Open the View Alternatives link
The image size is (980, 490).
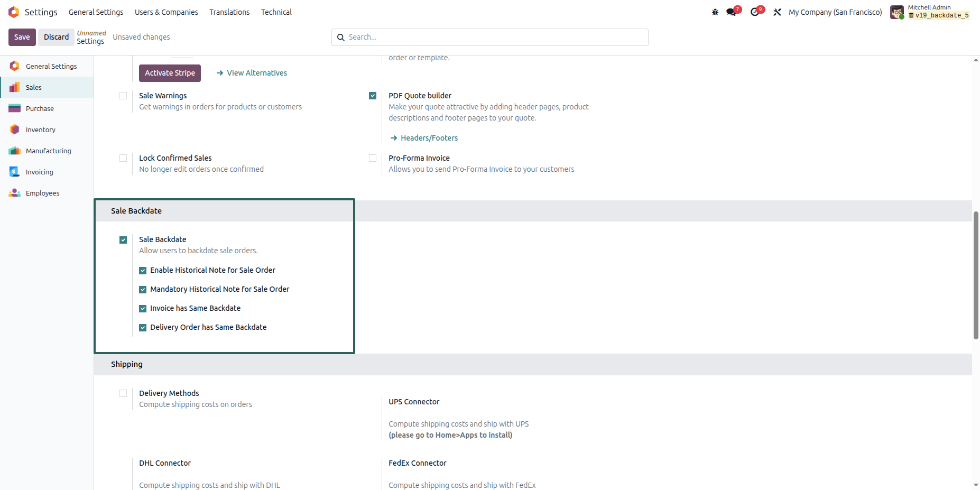[252, 73]
